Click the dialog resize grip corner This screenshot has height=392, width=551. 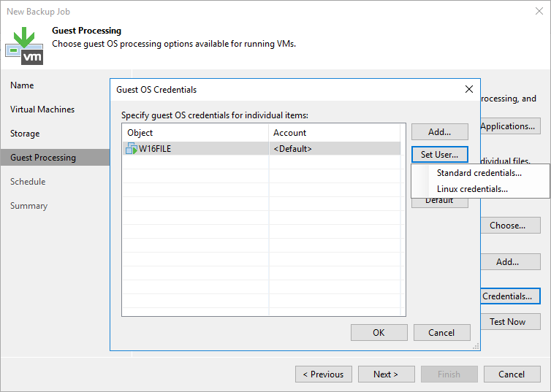(x=476, y=346)
